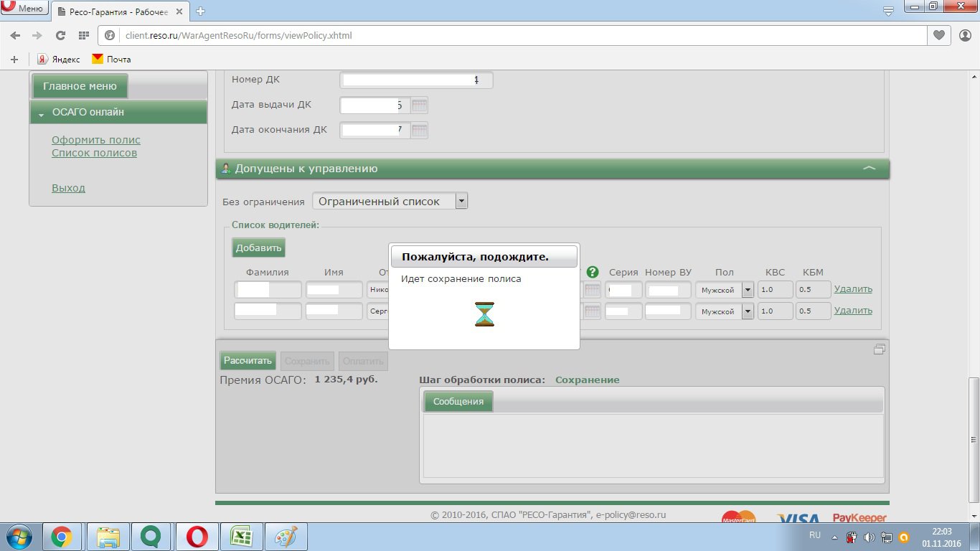Reload the page with refresh icon
The height and width of the screenshot is (551, 980).
tap(60, 35)
